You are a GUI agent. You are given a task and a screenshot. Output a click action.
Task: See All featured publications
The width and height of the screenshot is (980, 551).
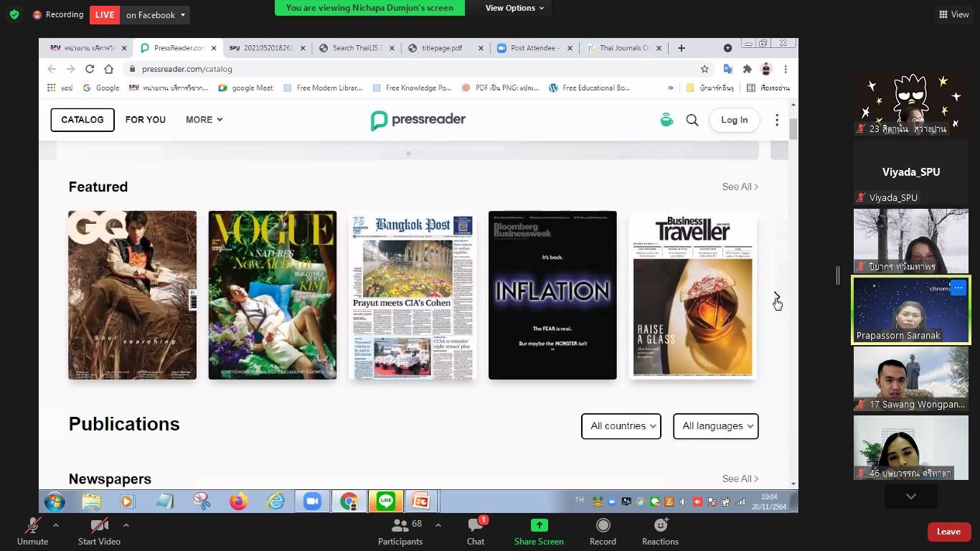[740, 187]
